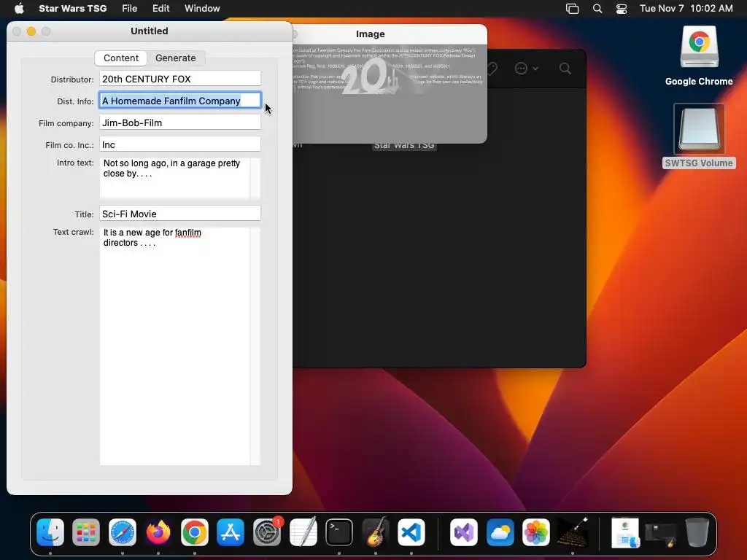Launch Safari from the dock
The image size is (747, 560).
click(123, 532)
